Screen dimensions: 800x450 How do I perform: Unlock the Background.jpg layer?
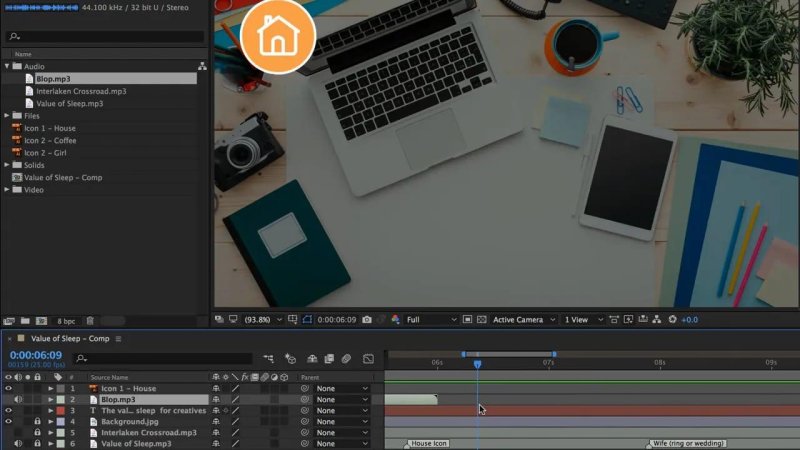37,421
